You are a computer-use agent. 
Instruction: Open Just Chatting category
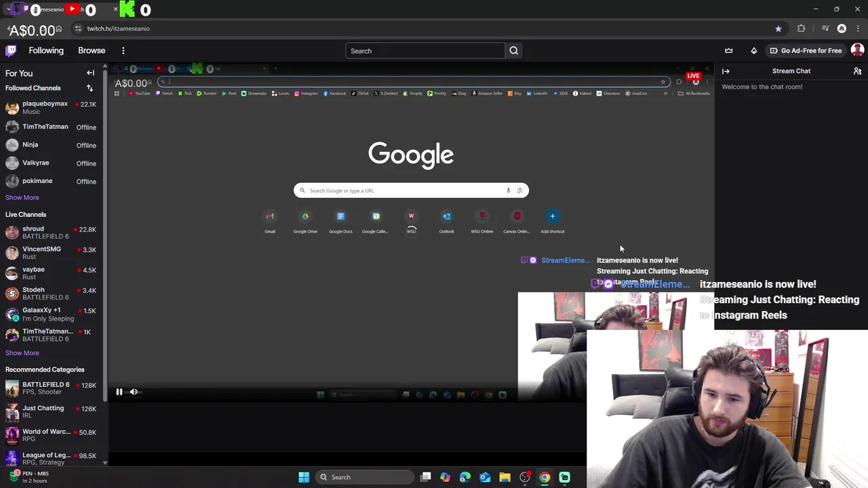point(51,411)
